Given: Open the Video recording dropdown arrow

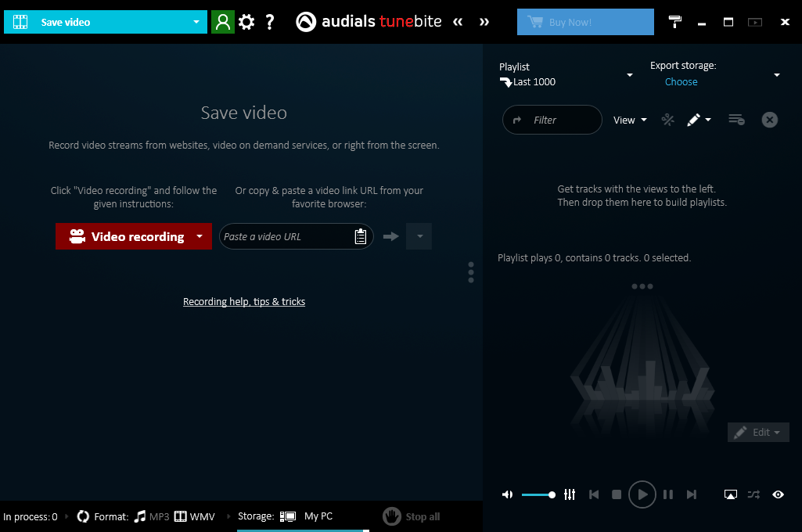Looking at the screenshot, I should 200,236.
